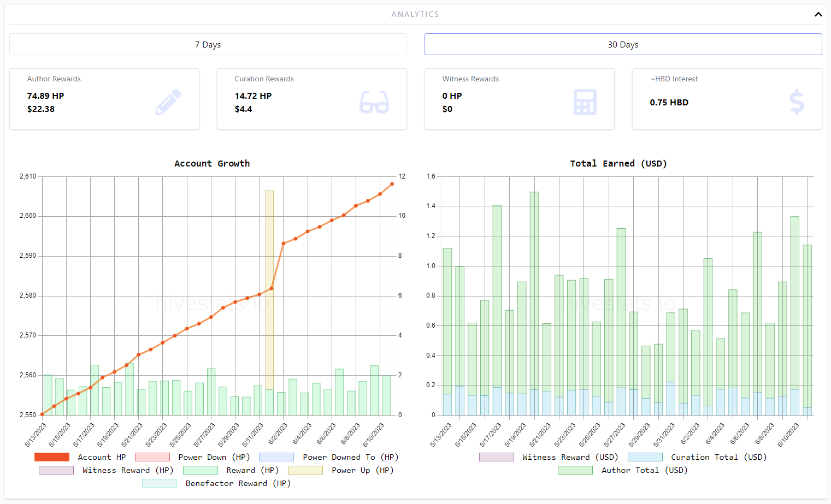Toggle the Witness Reward (USD) legend swatch
831x504 pixels.
pos(497,457)
